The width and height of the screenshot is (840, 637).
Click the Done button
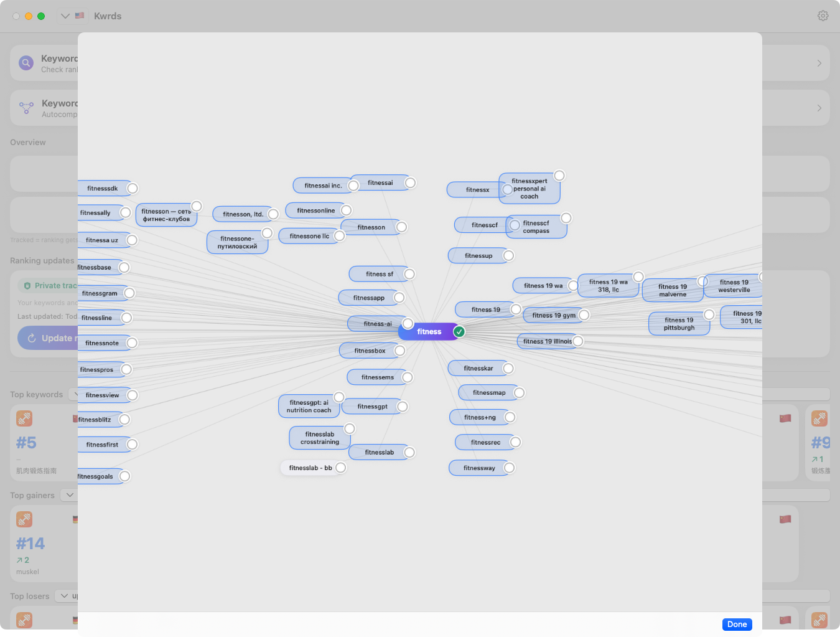point(737,624)
